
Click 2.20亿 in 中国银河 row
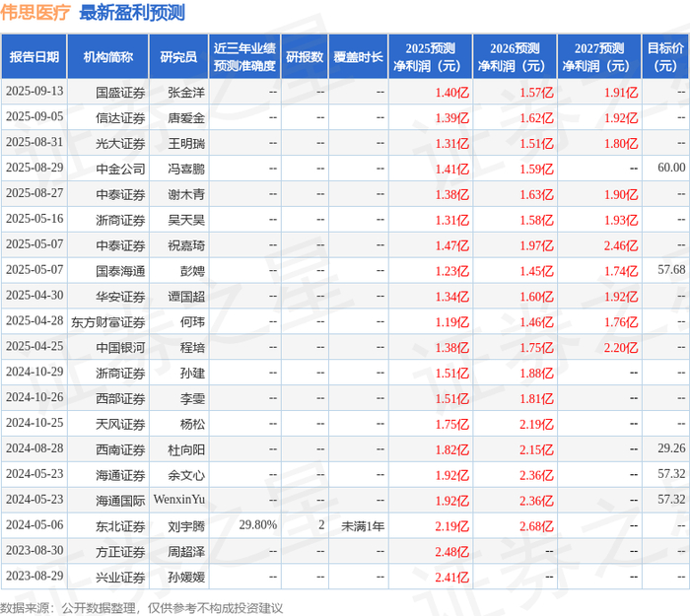pos(620,348)
